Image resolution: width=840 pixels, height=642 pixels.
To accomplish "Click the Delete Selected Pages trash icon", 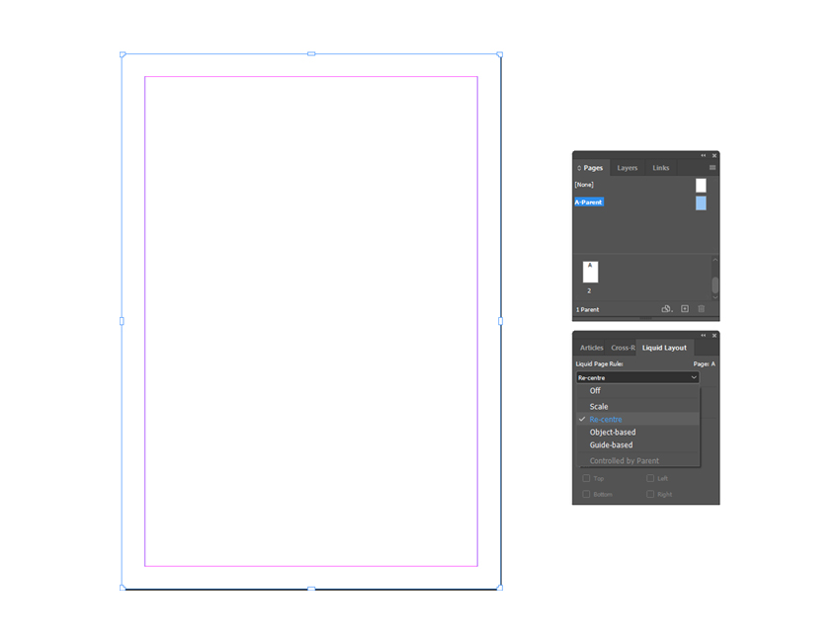I will point(702,309).
